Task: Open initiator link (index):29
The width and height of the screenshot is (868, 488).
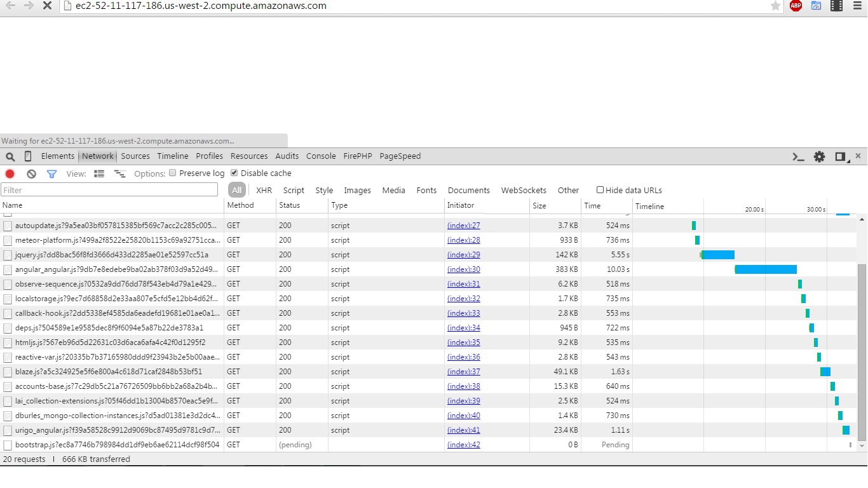Action: (x=464, y=255)
